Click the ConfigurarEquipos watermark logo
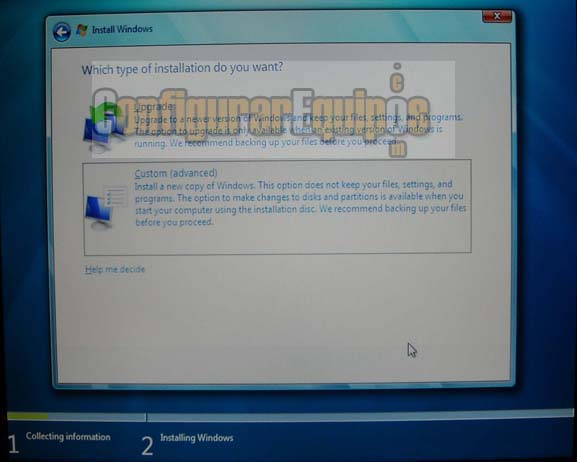Screen dimensions: 577x462 [x=261, y=112]
